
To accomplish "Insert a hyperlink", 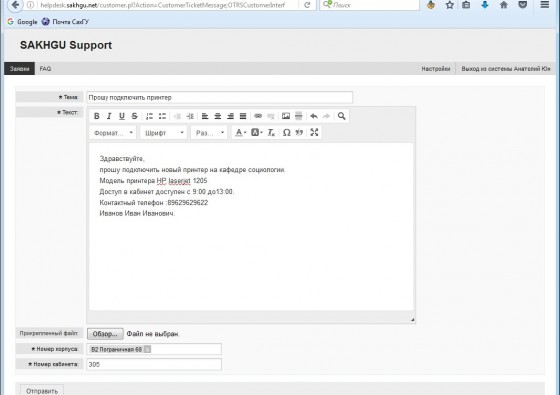I will coord(258,116).
